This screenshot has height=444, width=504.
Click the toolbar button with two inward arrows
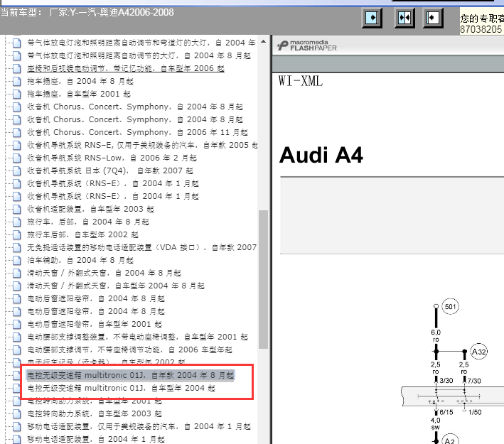(404, 18)
